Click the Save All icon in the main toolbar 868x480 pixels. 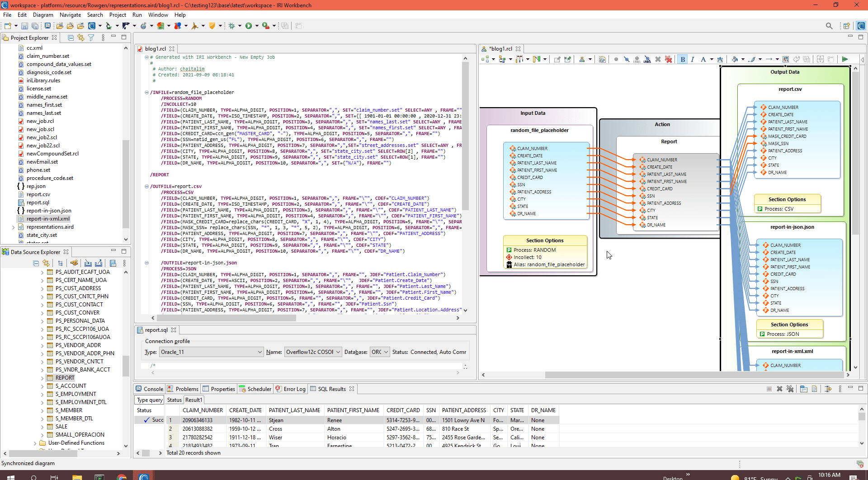[x=35, y=26]
